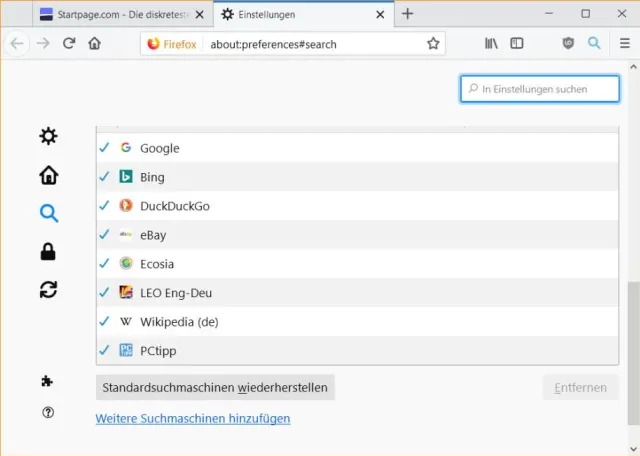Image resolution: width=640 pixels, height=456 pixels.
Task: Open the Firefox help question mark icon
Action: click(48, 412)
